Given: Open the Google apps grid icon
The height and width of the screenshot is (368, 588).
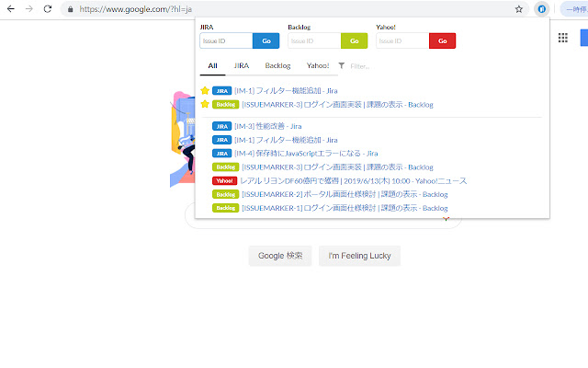Looking at the screenshot, I should [562, 38].
